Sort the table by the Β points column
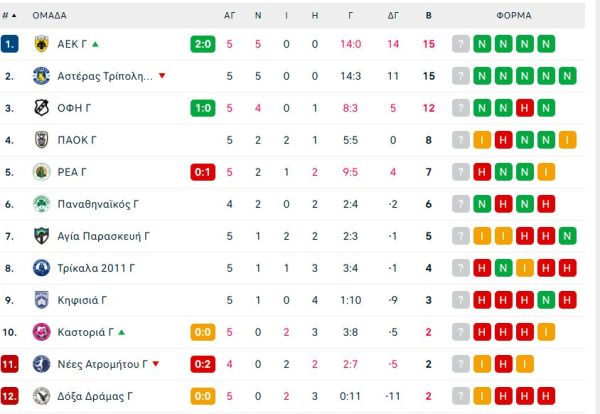The image size is (600, 414). click(428, 16)
